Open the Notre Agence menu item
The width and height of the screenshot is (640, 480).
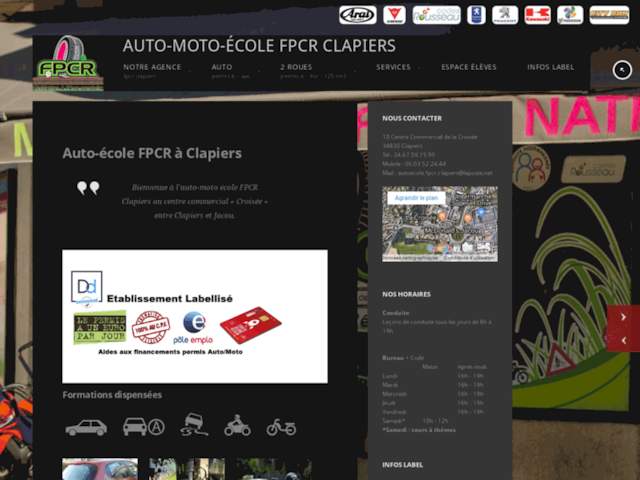(x=152, y=67)
